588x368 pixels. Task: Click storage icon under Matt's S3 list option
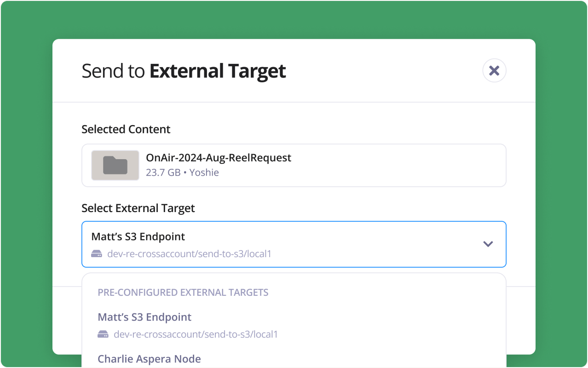103,334
